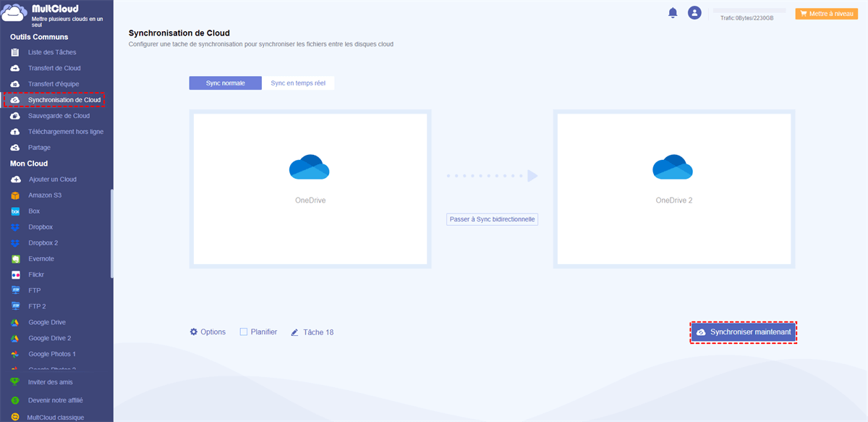Viewport: 868px width, 422px height.
Task: Click the Liste des Tâches icon
Action: [x=15, y=52]
